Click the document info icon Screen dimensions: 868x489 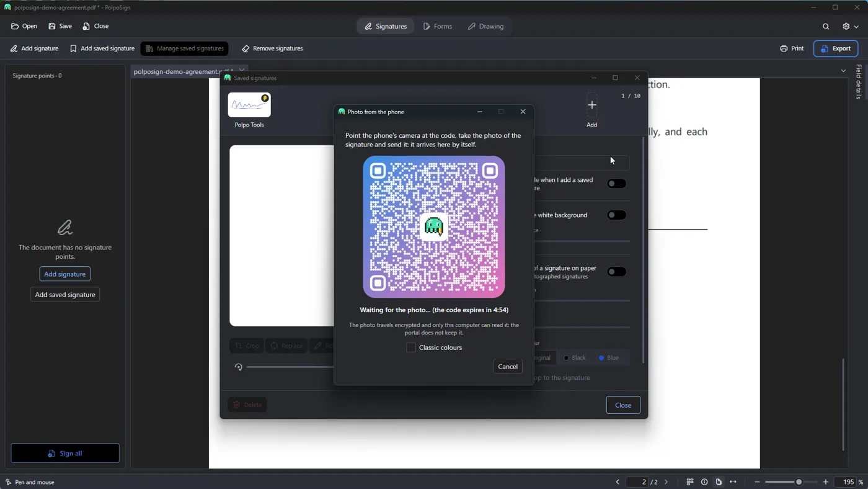point(704,482)
